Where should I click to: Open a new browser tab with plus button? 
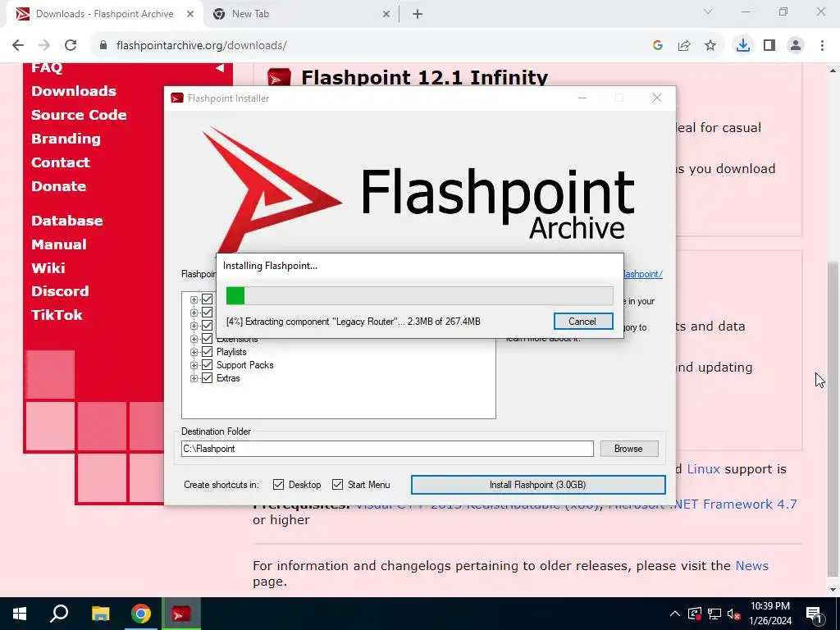pyautogui.click(x=418, y=15)
